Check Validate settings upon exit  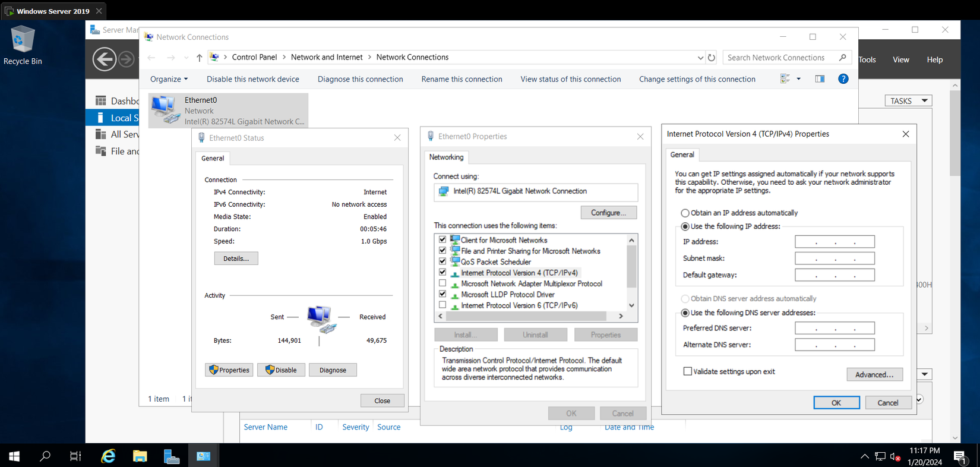[x=688, y=372]
